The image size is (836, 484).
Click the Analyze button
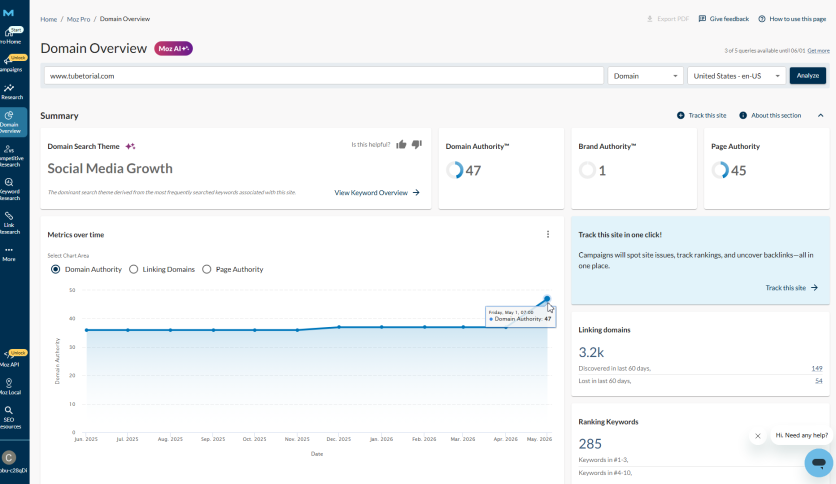click(x=808, y=76)
